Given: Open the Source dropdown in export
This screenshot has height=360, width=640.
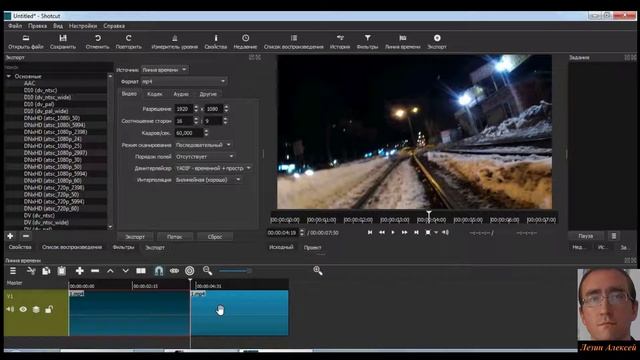Looking at the screenshot, I should (x=164, y=70).
